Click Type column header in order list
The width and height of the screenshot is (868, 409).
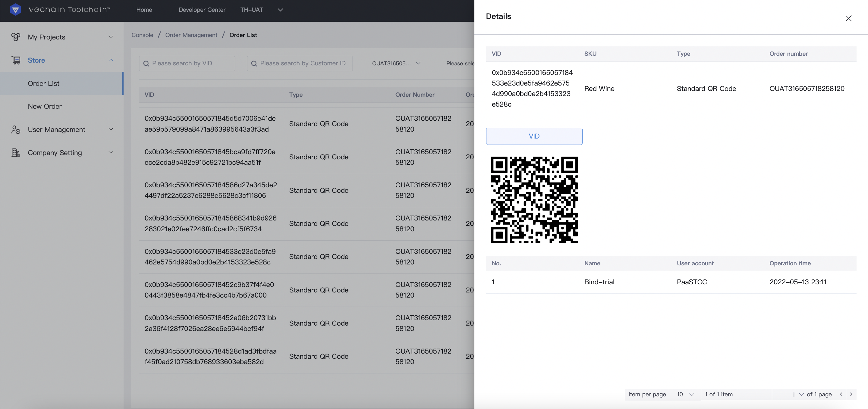pyautogui.click(x=295, y=95)
